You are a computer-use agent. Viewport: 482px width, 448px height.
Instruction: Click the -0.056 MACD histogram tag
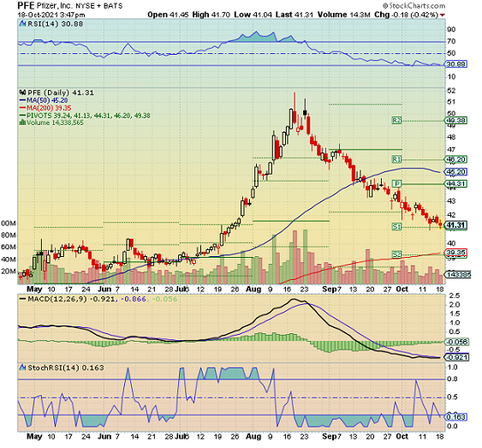tap(457, 342)
